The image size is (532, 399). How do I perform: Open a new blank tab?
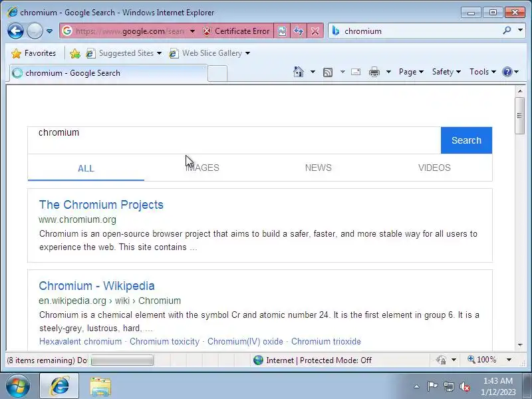217,73
